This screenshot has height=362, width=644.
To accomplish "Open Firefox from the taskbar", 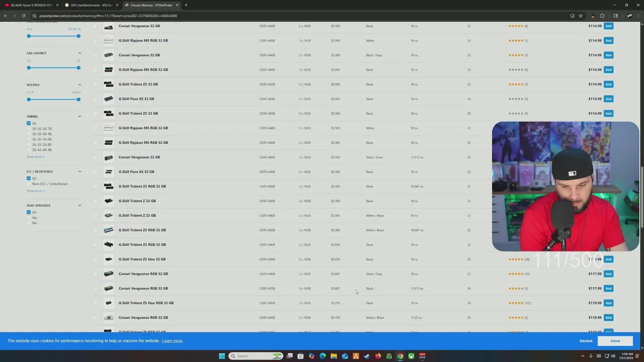I will (378, 356).
